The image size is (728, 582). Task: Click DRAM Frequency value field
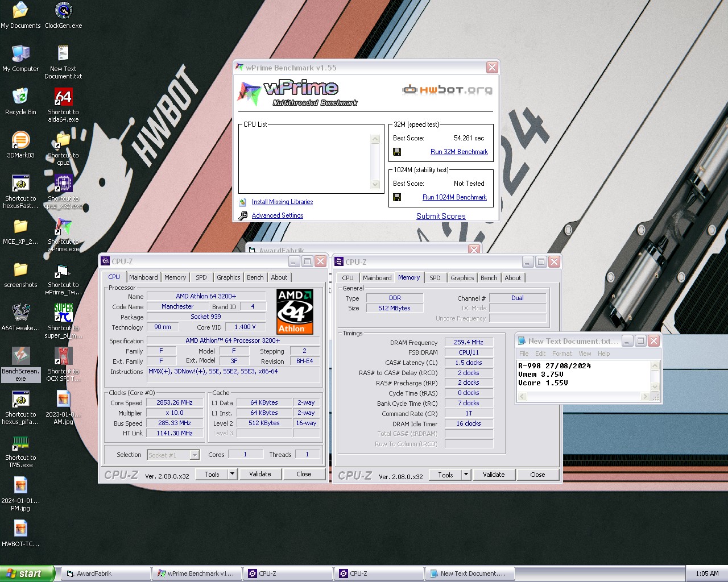pos(469,342)
